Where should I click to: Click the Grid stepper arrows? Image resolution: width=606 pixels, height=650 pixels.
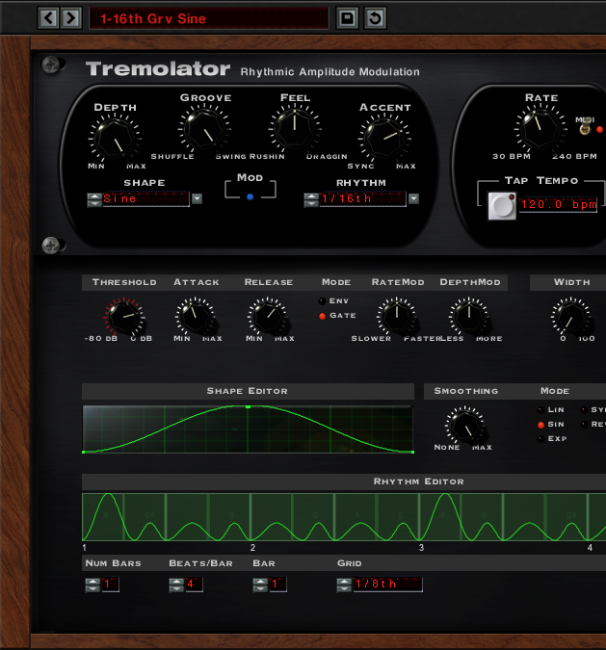coord(344,584)
